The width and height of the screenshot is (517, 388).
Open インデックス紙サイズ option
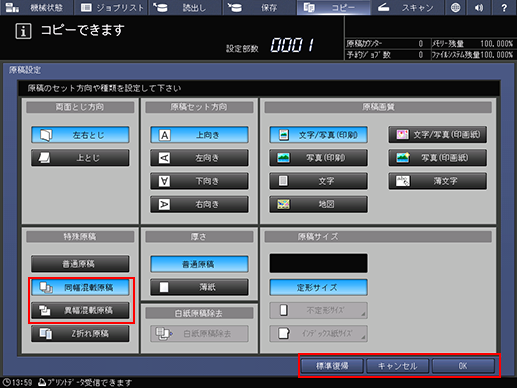319,333
